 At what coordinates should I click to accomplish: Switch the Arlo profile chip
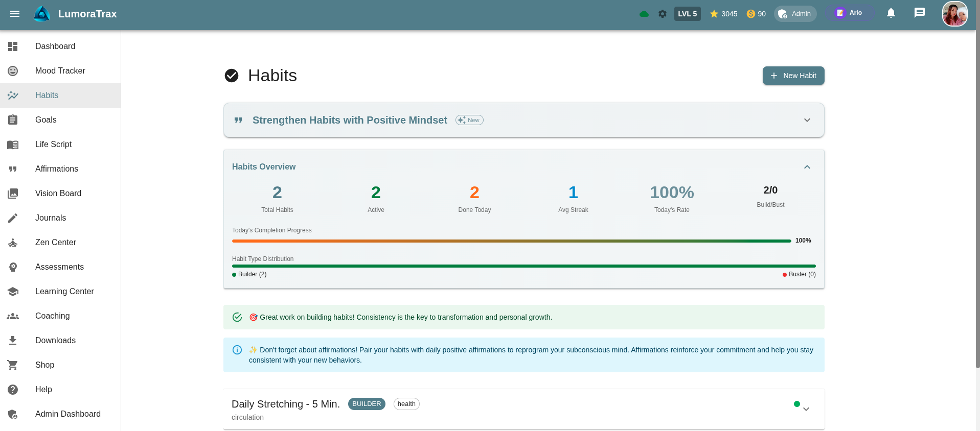click(849, 13)
